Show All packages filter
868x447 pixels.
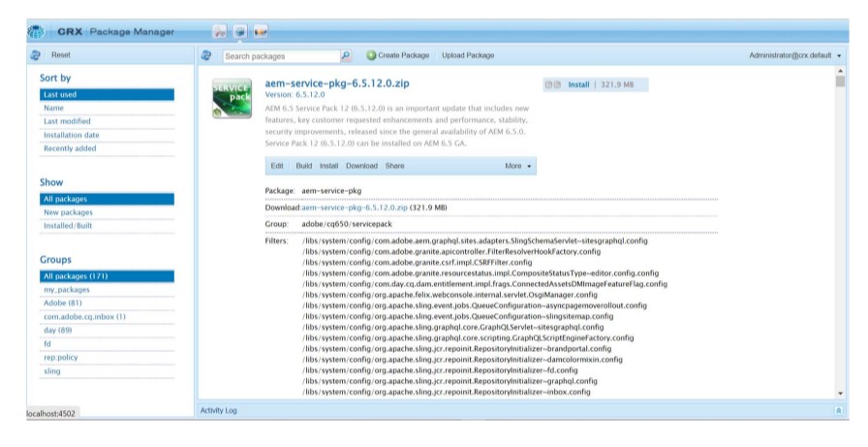[x=107, y=199]
